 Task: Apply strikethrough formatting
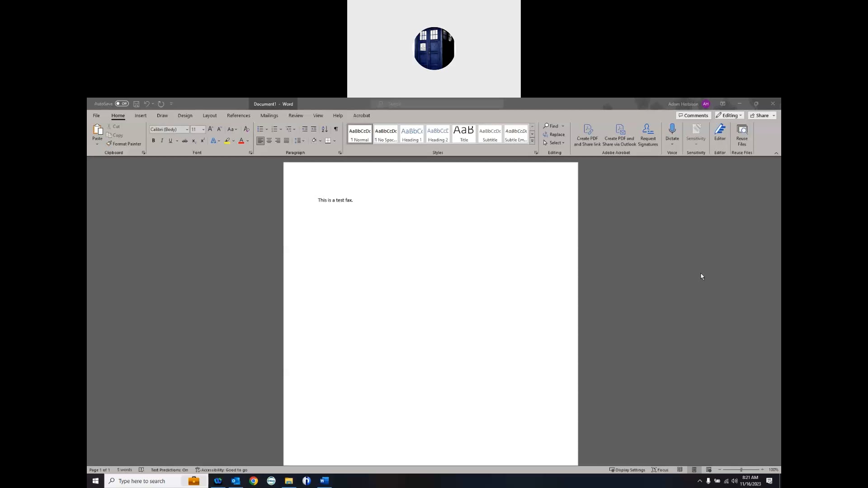pyautogui.click(x=184, y=141)
